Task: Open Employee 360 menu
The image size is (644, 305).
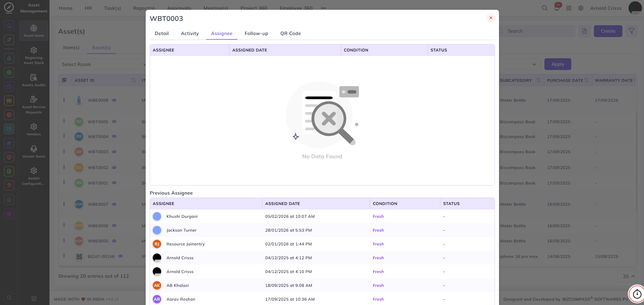Action: coord(296,8)
